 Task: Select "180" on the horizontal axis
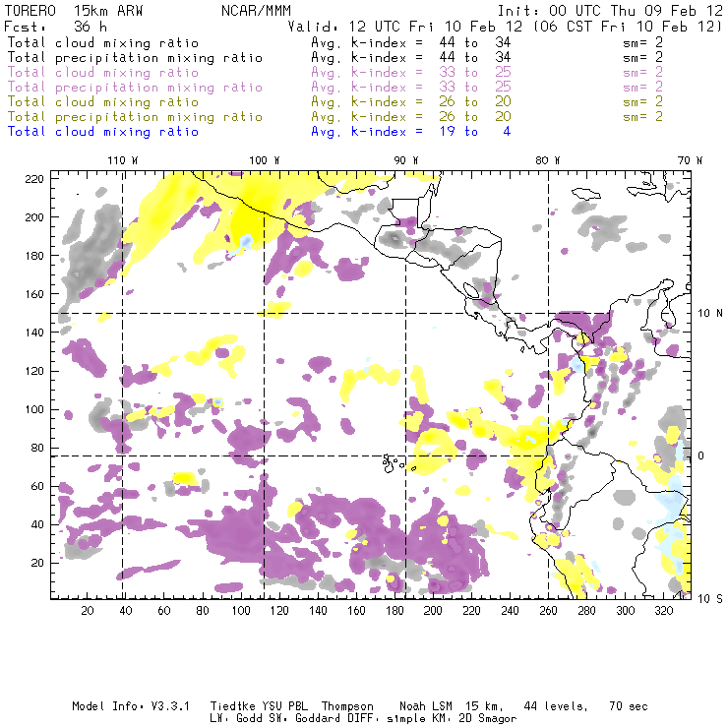point(394,611)
